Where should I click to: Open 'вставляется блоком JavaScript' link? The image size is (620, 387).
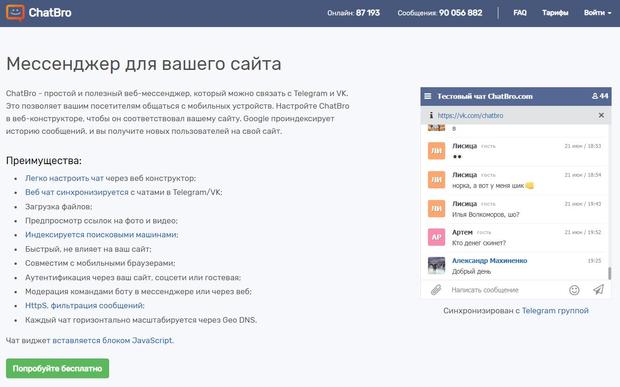pos(113,340)
